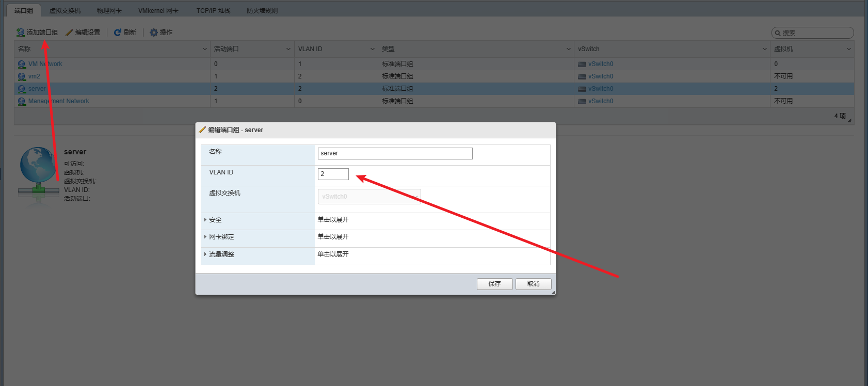Click the port group name text field
This screenshot has width=868, height=386.
(395, 153)
